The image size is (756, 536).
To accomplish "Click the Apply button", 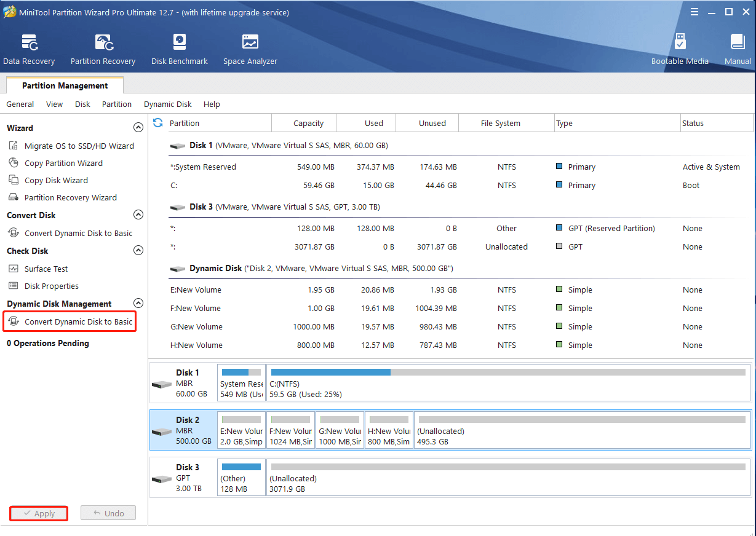I will click(x=38, y=513).
